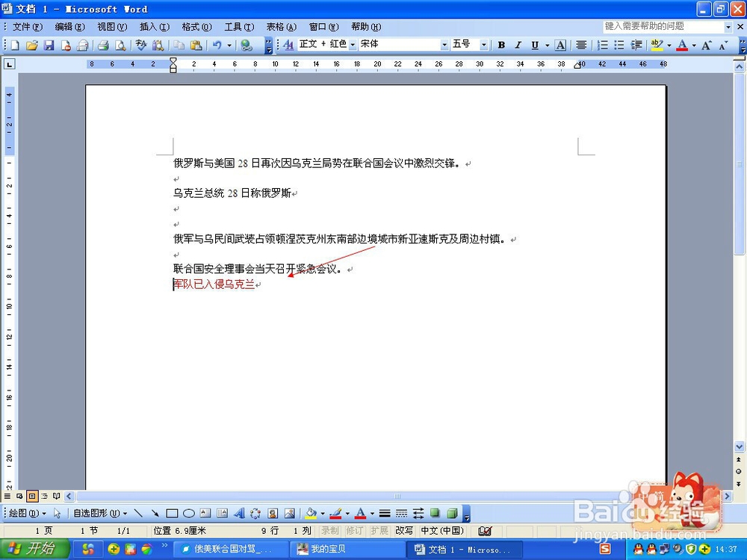Toggle bold formatting
747x560 pixels.
(x=501, y=45)
